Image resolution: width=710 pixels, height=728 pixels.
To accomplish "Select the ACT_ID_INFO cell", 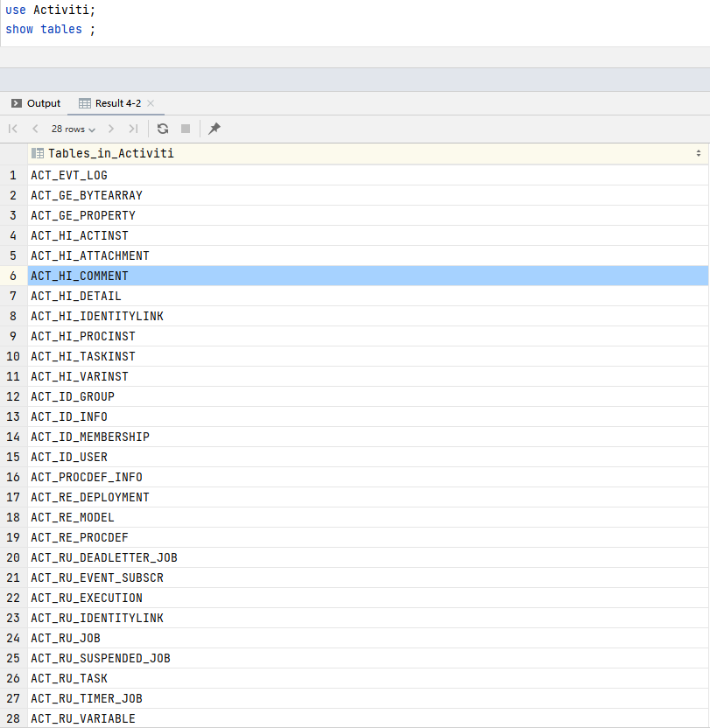I will click(368, 416).
